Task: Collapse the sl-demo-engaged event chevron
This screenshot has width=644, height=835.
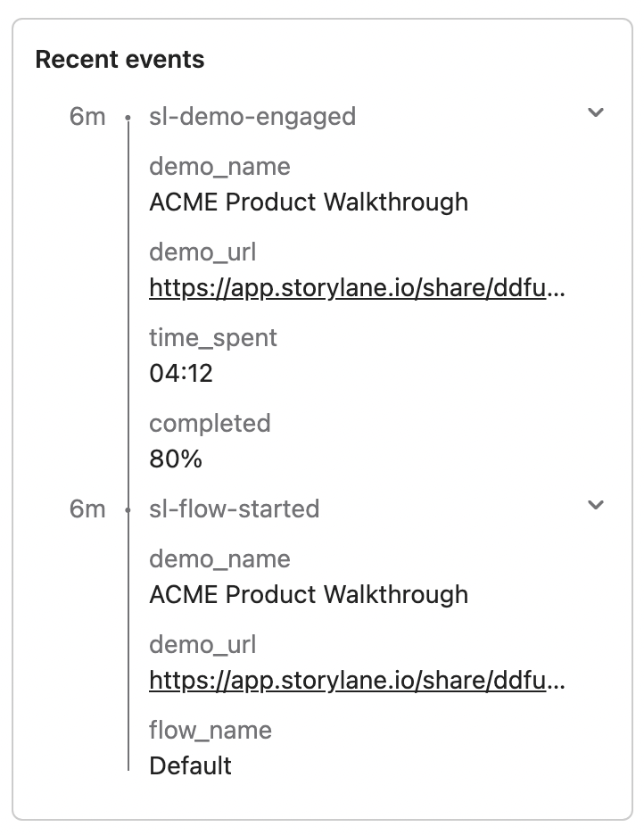Action: [596, 112]
